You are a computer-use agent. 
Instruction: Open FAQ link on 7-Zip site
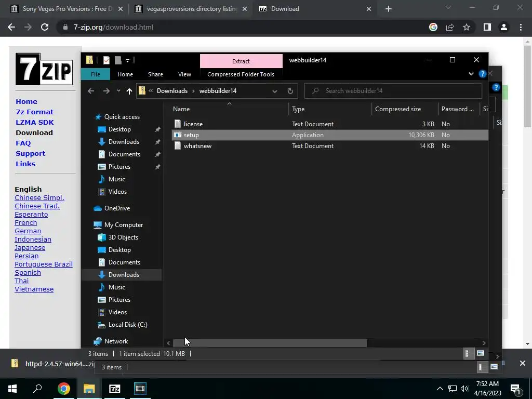coord(23,143)
